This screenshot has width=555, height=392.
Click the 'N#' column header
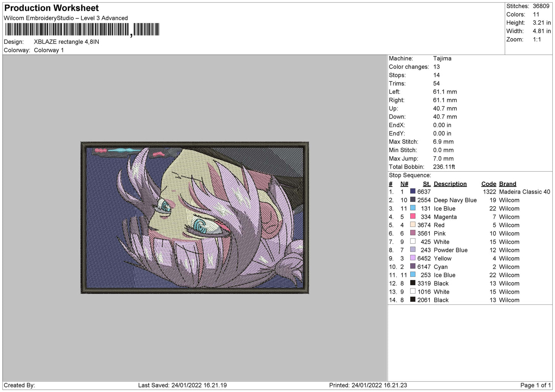pos(404,184)
